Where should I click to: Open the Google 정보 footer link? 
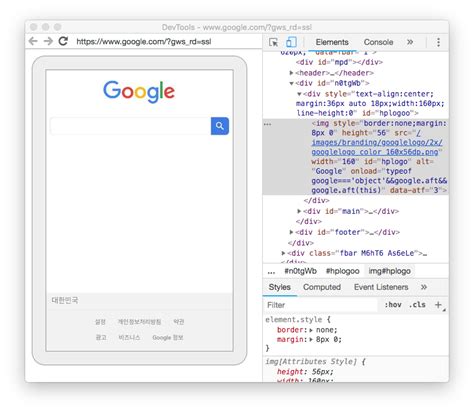[168, 337]
